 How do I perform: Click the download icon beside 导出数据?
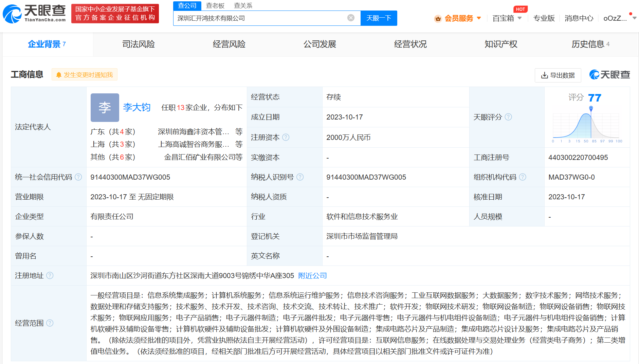[545, 75]
